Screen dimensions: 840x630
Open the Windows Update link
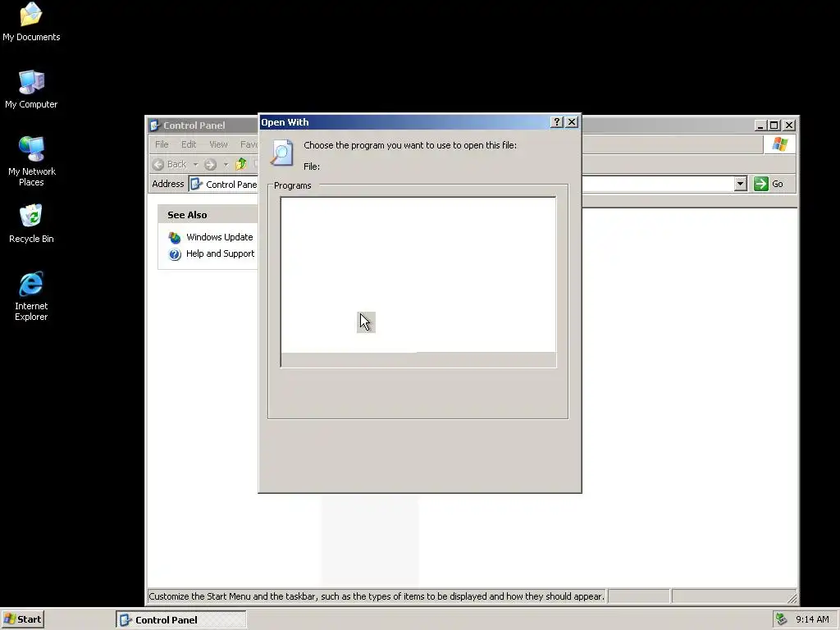(220, 237)
